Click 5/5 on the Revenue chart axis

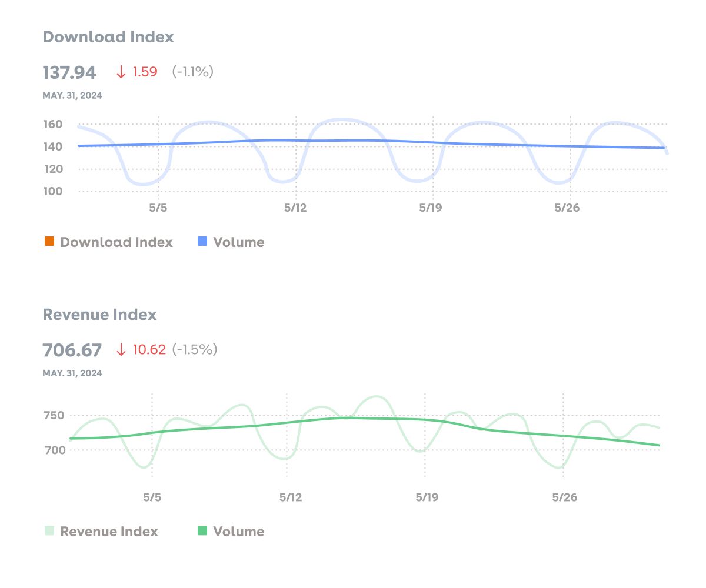(x=152, y=497)
